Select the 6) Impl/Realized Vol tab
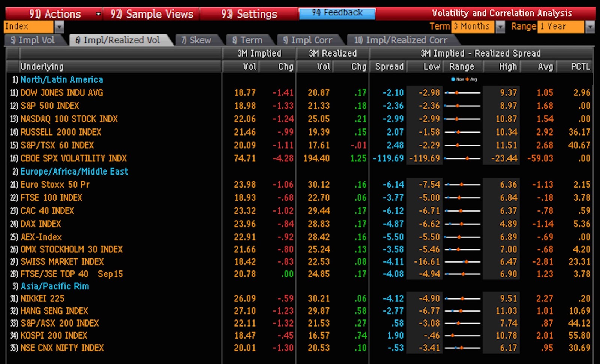 click(119, 40)
